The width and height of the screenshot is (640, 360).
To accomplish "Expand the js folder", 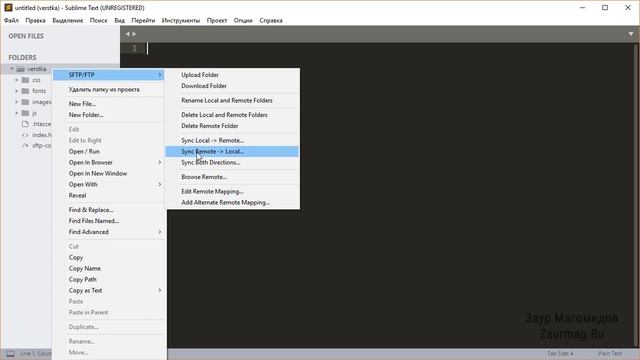I will pos(17,113).
